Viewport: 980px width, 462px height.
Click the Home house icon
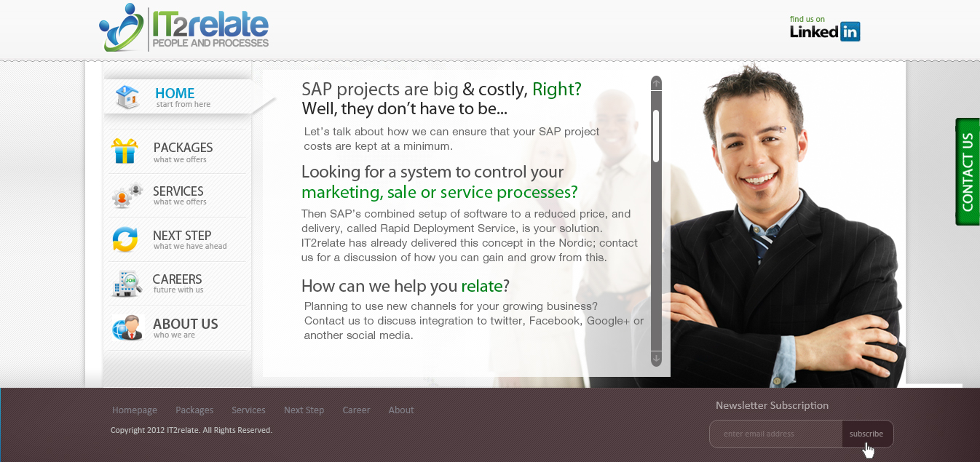point(127,97)
